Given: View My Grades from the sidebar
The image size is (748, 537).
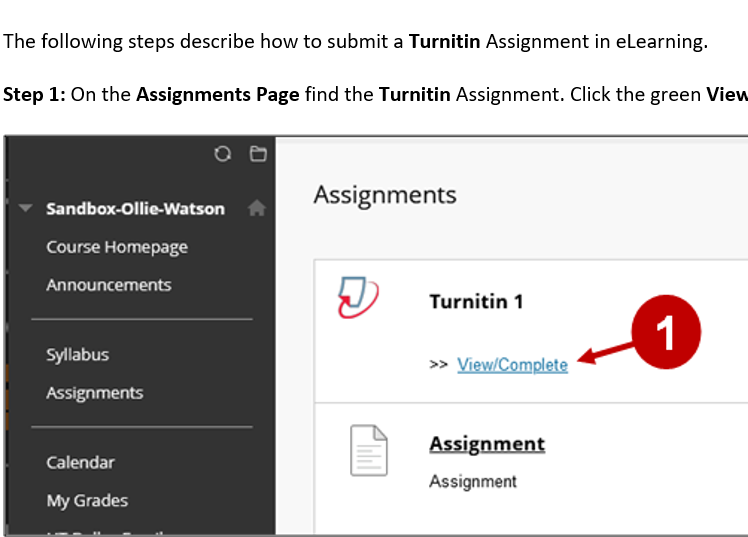Looking at the screenshot, I should (87, 501).
